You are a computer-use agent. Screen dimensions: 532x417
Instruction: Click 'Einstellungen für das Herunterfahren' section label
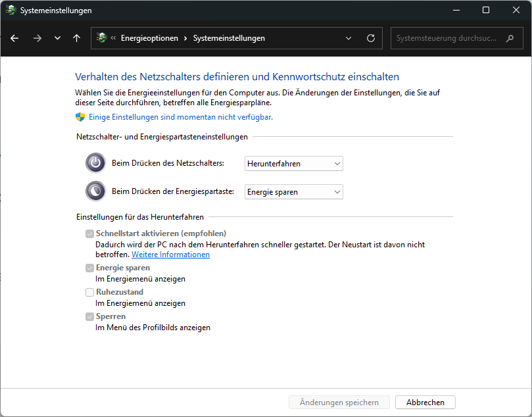point(140,217)
